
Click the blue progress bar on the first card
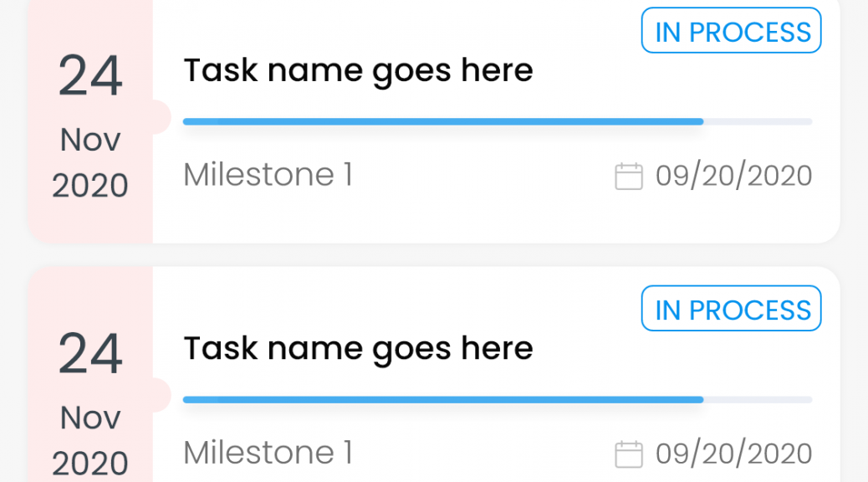[443, 121]
